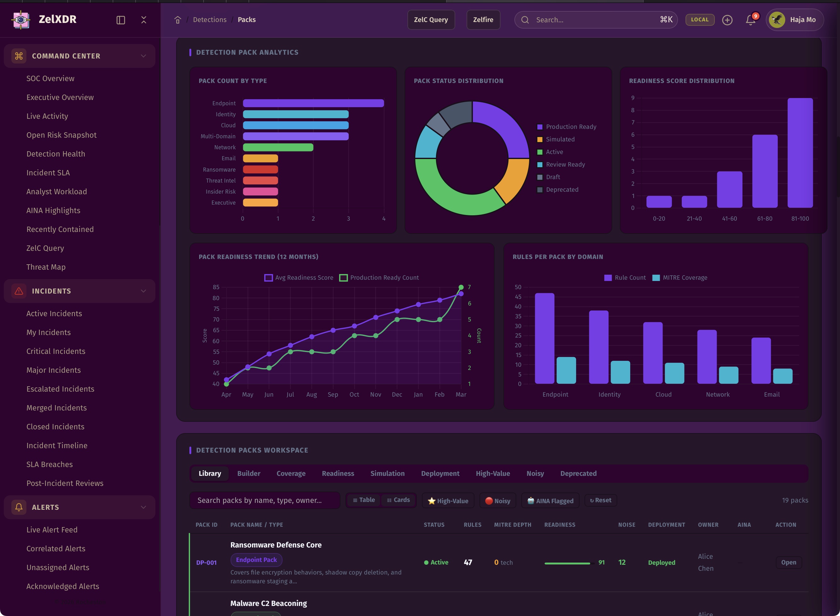Open the Deployment workspace tab
The height and width of the screenshot is (616, 840).
click(x=440, y=474)
